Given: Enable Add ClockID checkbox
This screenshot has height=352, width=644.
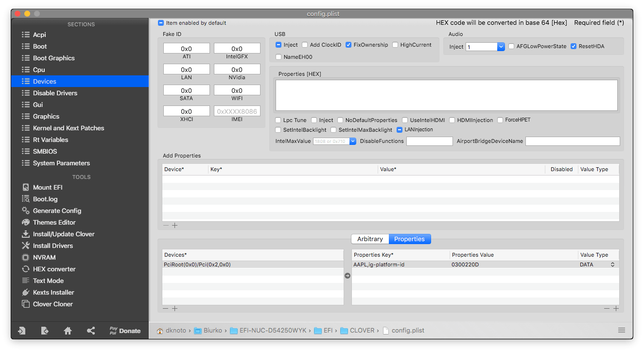Looking at the screenshot, I should (305, 45).
